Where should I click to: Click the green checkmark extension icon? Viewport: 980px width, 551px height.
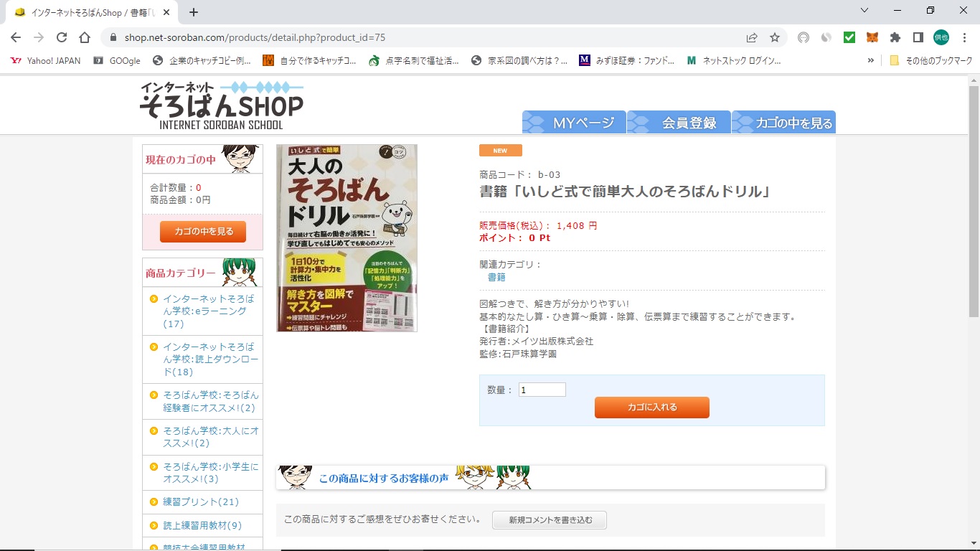(x=849, y=37)
